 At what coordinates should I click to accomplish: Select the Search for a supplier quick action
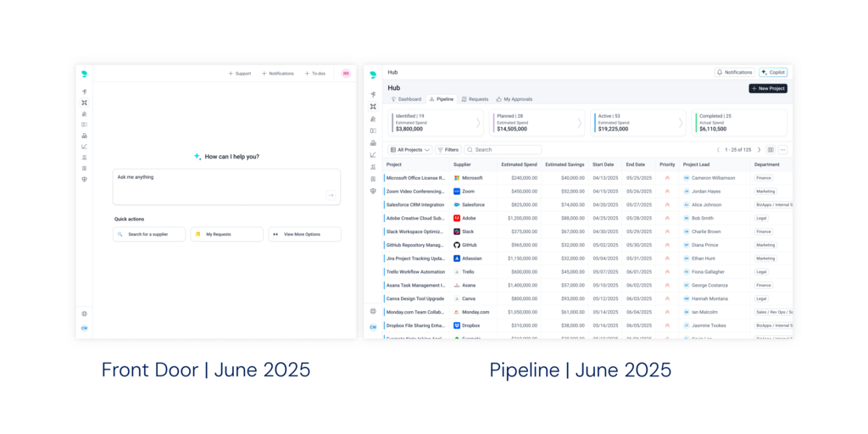click(x=149, y=234)
